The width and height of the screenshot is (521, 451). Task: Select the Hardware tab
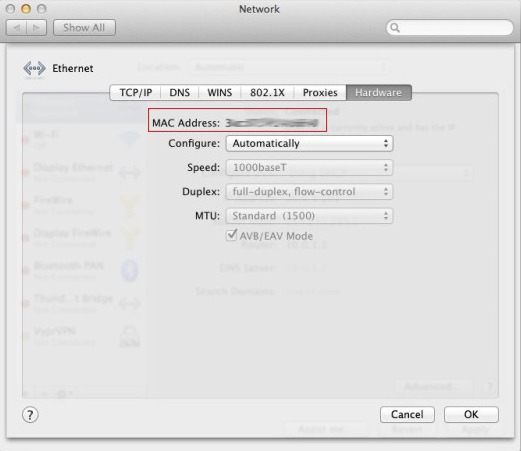(x=379, y=93)
